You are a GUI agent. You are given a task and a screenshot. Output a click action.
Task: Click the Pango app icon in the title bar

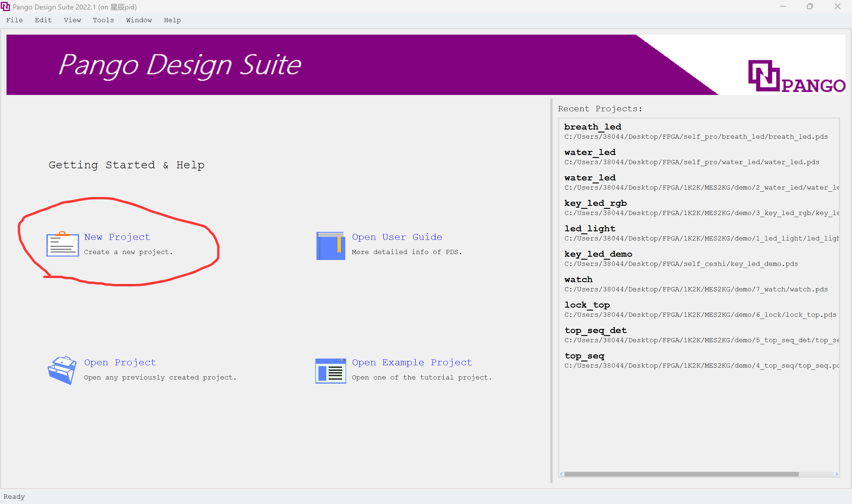coord(5,7)
